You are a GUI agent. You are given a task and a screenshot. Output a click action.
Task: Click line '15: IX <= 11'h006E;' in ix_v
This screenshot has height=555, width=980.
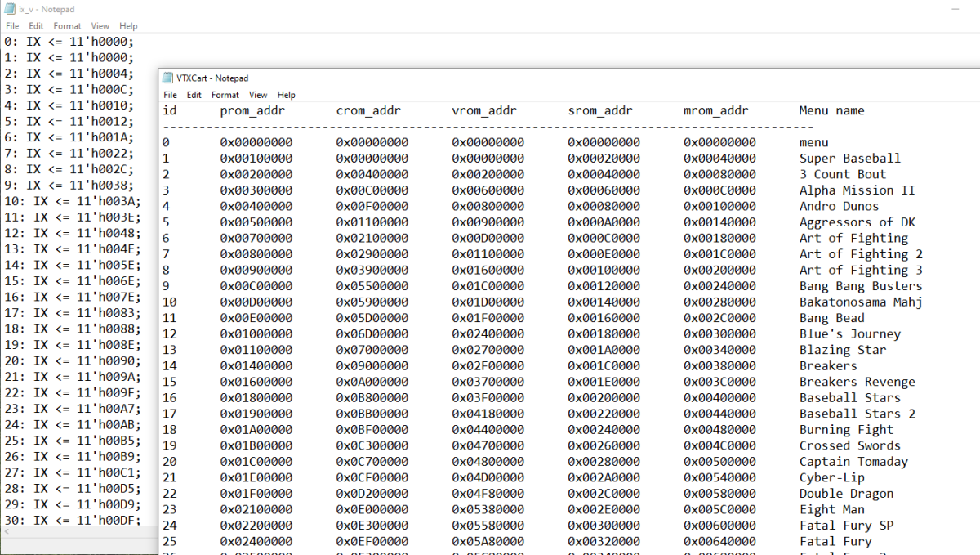[x=73, y=281]
